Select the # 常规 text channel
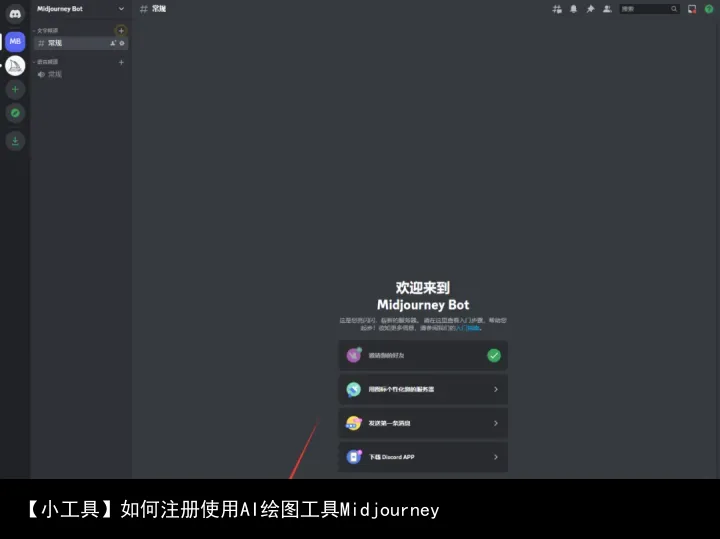 [x=81, y=43]
